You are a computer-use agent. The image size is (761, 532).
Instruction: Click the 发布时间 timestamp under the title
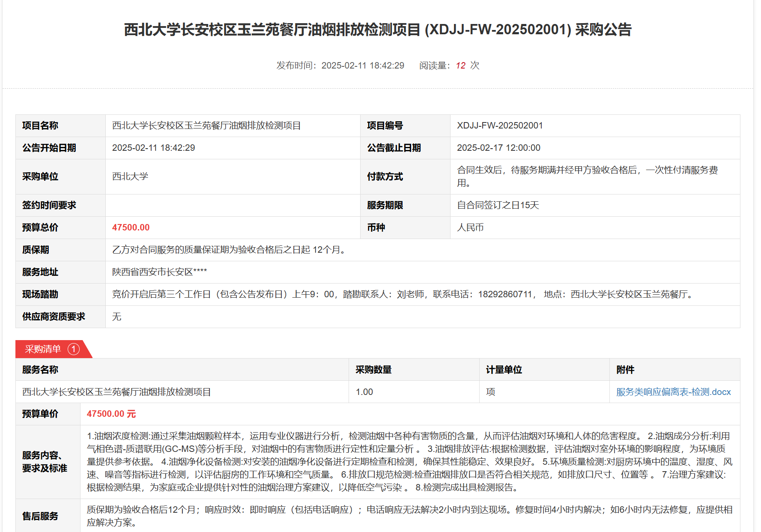tap(340, 66)
